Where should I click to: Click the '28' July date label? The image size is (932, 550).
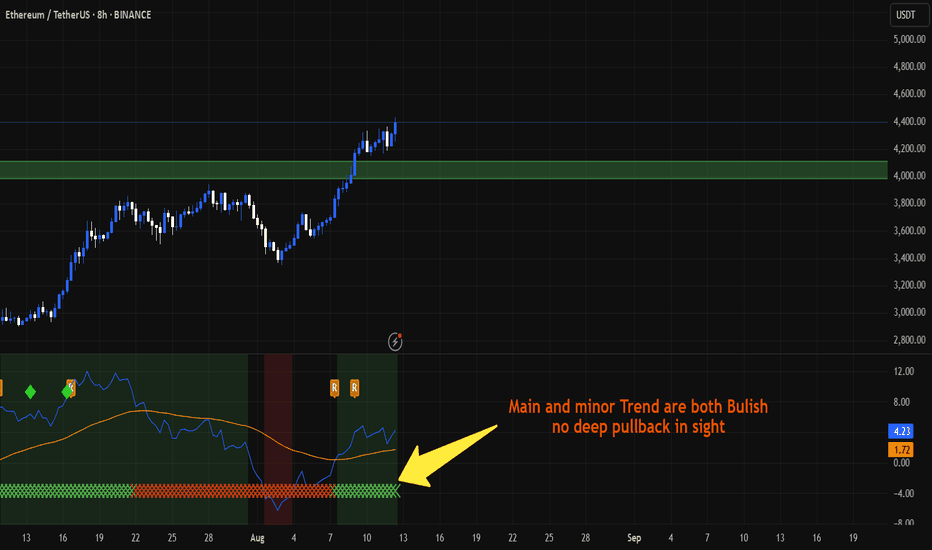209,538
